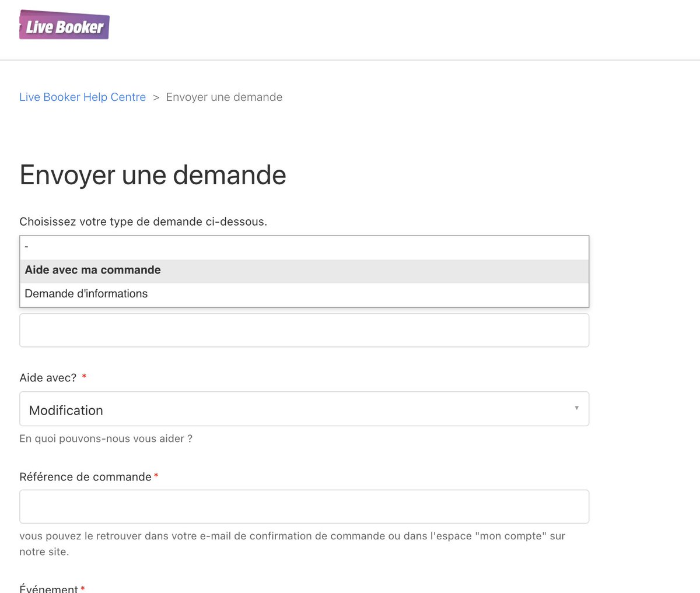The image size is (700, 593).
Task: Click the "Envoyer une demande" breadcrumb text
Action: tap(224, 97)
